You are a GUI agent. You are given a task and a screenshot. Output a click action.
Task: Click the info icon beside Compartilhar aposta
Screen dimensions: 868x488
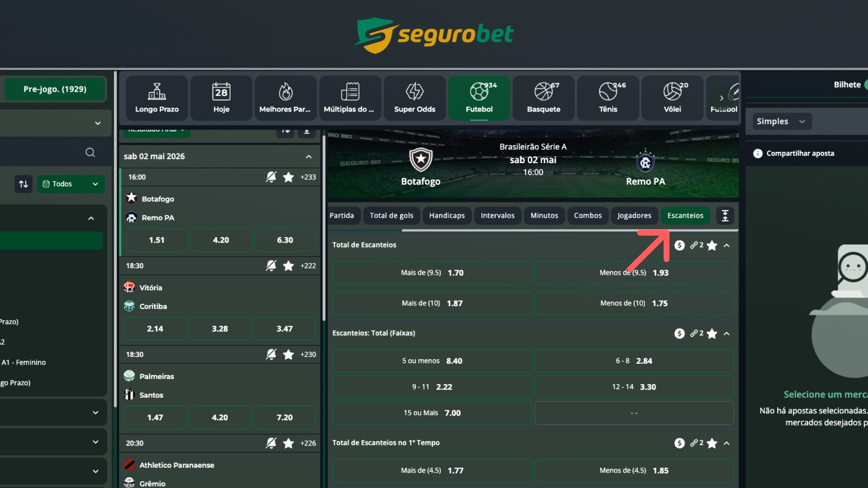tap(758, 154)
